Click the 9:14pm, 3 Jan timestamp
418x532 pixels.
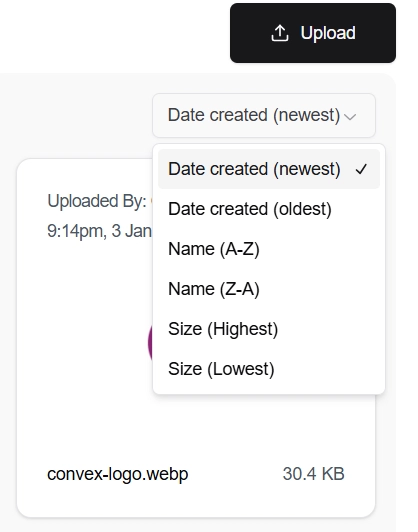pyautogui.click(x=99, y=231)
